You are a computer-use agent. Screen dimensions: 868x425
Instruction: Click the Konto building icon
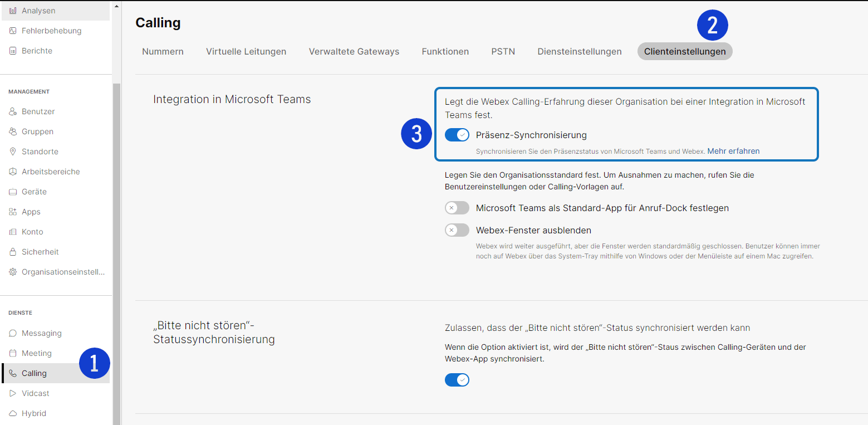pyautogui.click(x=13, y=232)
